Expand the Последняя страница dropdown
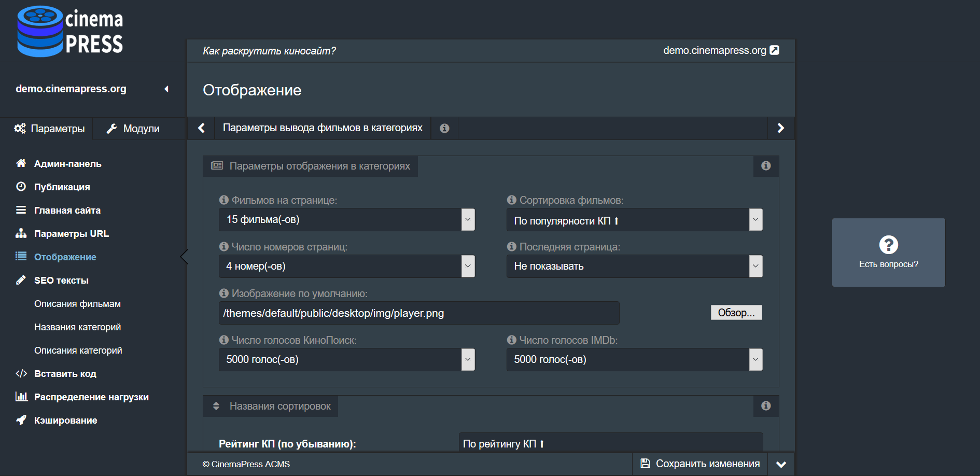This screenshot has height=476, width=980. tap(634, 267)
